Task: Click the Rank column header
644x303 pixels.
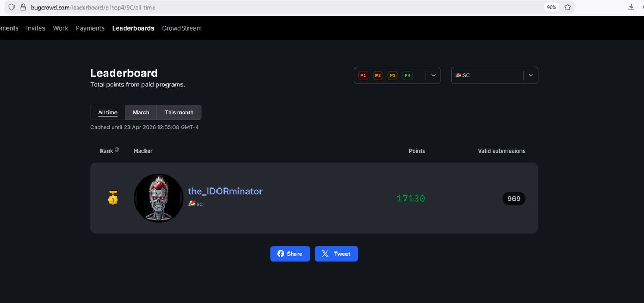Action: pyautogui.click(x=106, y=151)
